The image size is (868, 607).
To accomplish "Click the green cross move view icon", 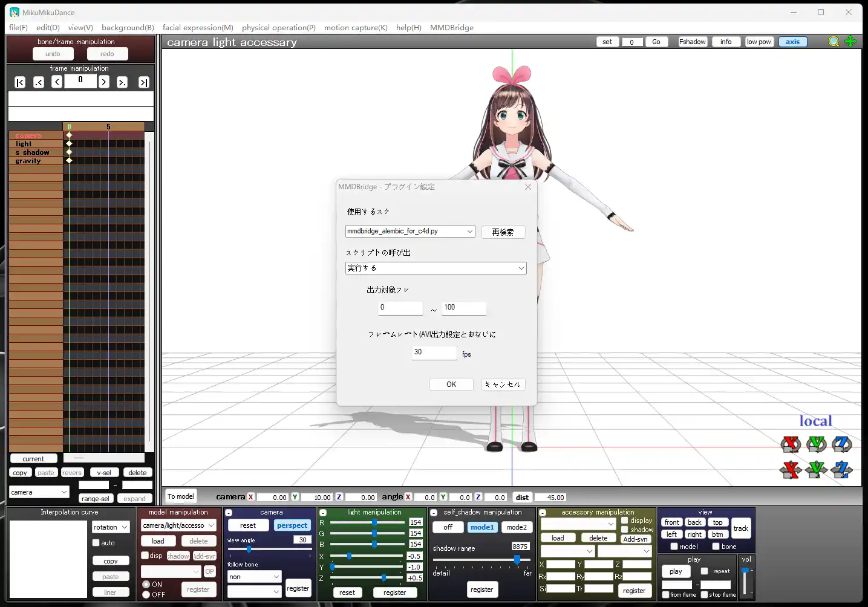I will click(850, 41).
